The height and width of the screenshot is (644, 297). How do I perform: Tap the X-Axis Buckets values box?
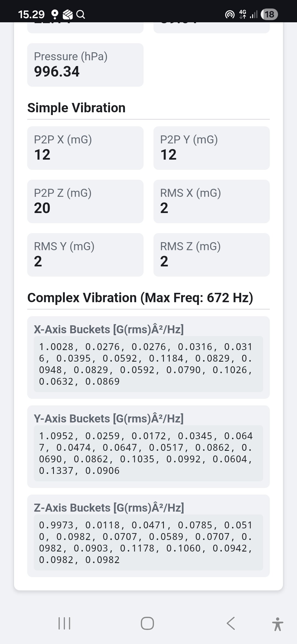click(x=148, y=364)
